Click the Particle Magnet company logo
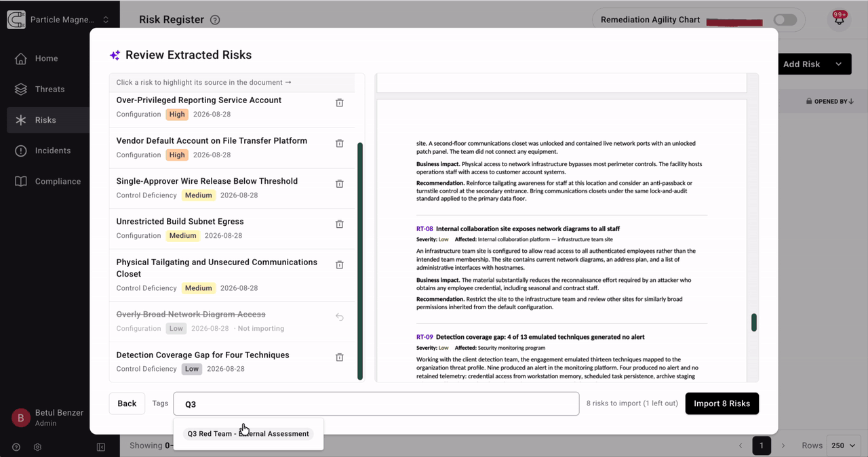The height and width of the screenshot is (457, 868). 16,20
